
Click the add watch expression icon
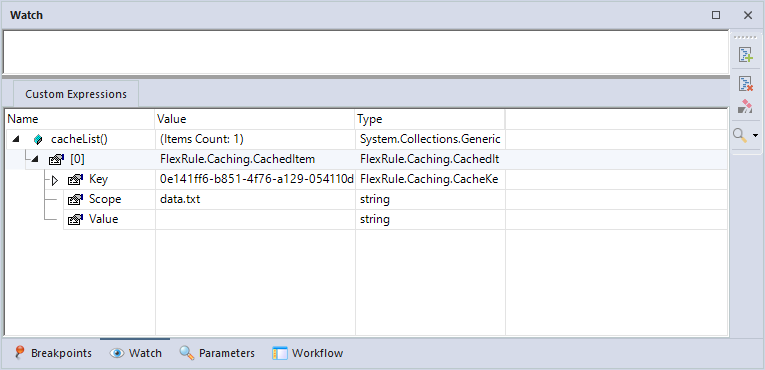pos(745,55)
